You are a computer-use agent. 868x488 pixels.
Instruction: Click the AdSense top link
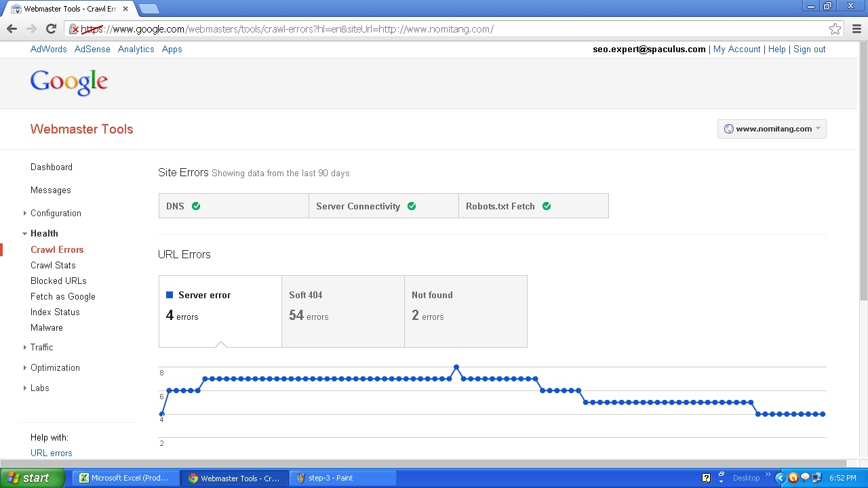point(92,49)
